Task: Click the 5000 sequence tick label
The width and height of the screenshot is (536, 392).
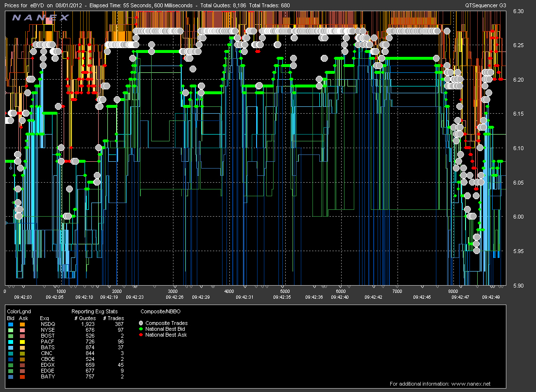Action: tap(285, 291)
